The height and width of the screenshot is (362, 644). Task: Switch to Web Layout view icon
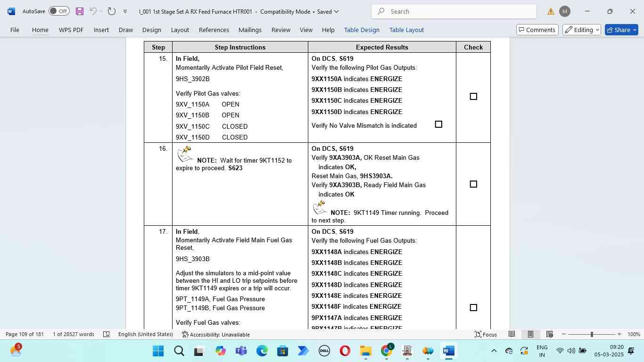(x=549, y=334)
